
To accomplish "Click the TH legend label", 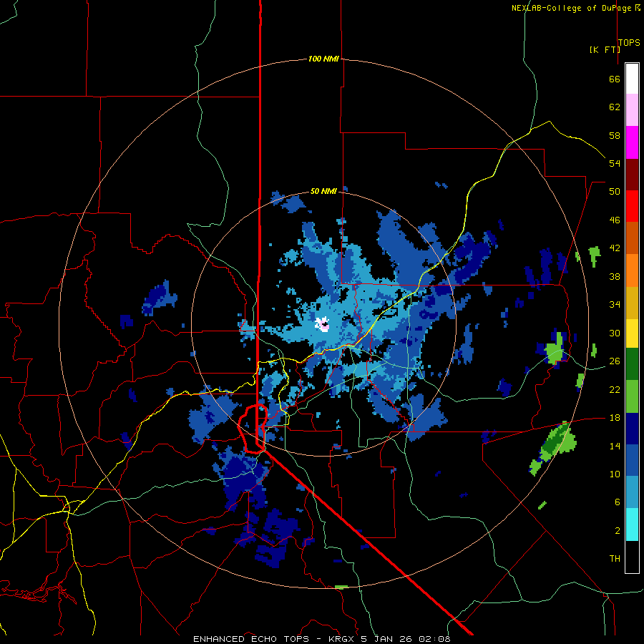I will (x=615, y=559).
